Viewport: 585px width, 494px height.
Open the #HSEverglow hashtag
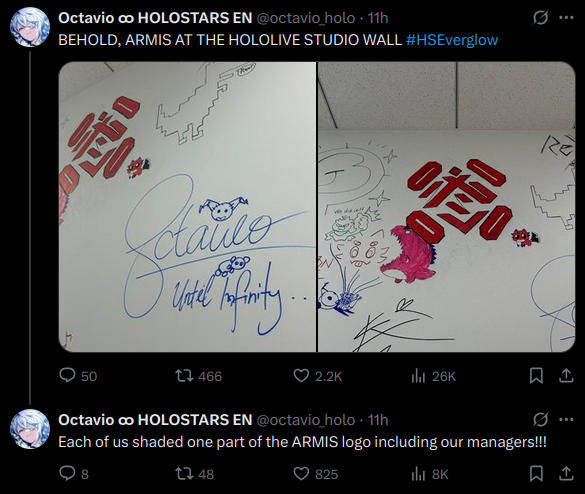pos(452,40)
